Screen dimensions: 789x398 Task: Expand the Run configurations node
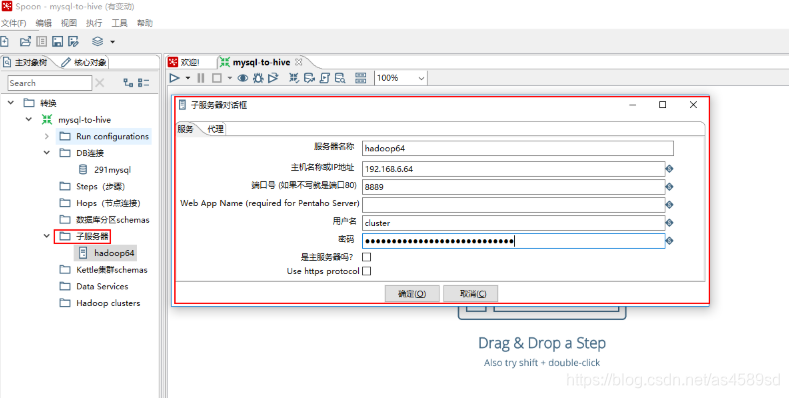46,136
